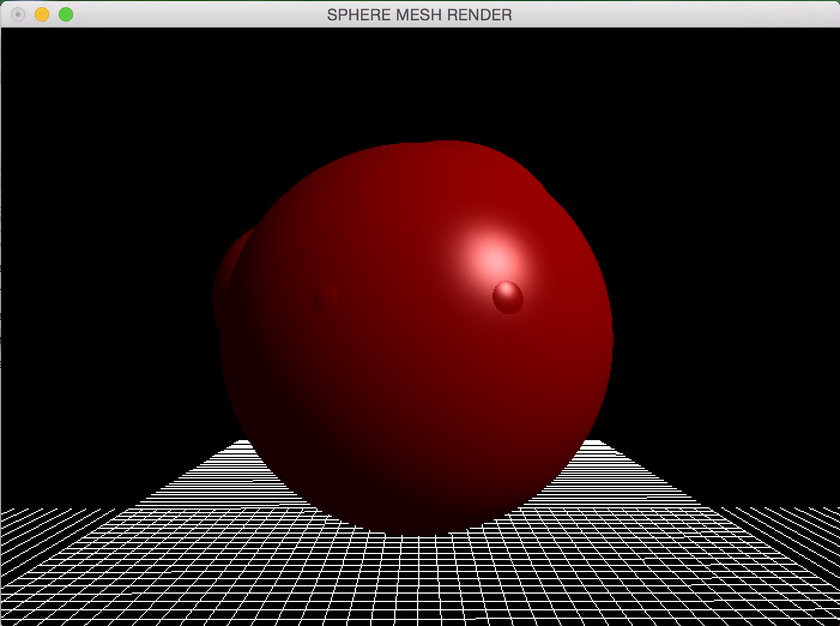Viewport: 840px width, 626px height.
Task: Click the yellow minimize button
Action: [42, 14]
